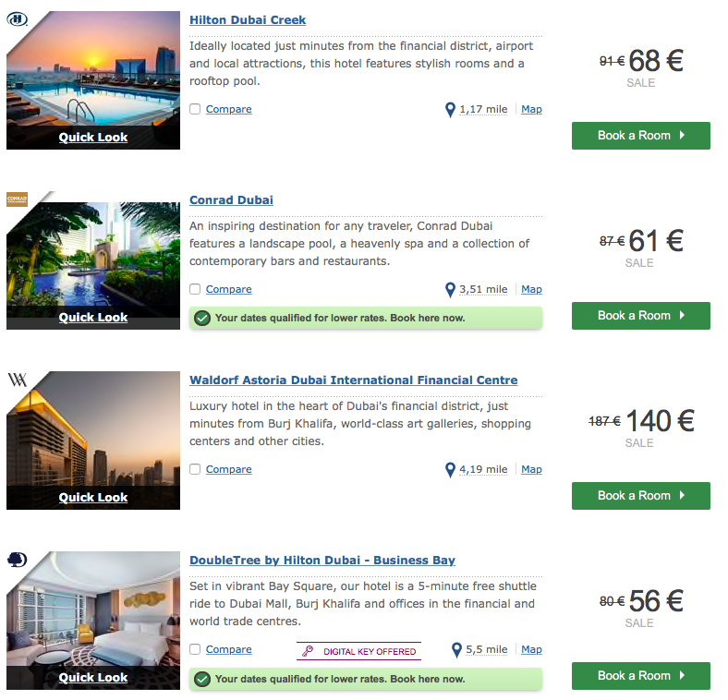Open DoubleTree by Hilton Dubai title link

[322, 561]
